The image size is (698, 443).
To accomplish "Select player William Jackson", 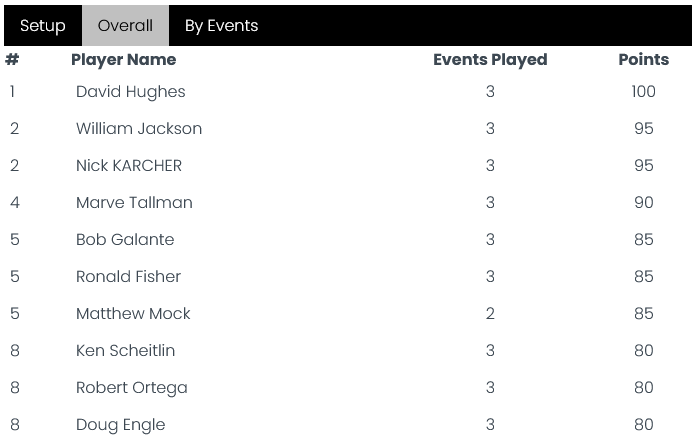I will coord(139,129).
